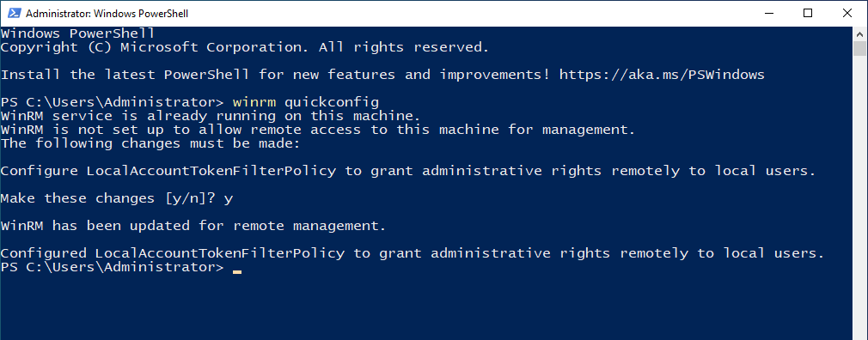868x340 pixels.
Task: Click "WinRM service is already running" line
Action: 211,116
